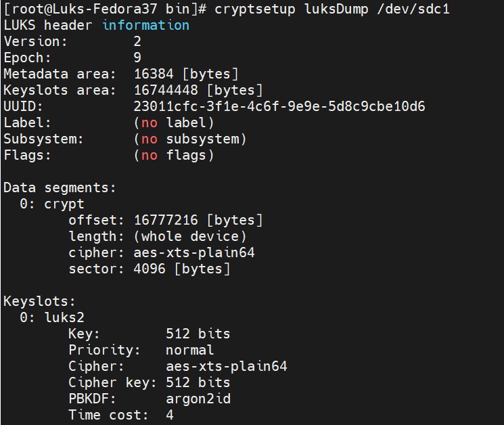Click the cryptsetup luksDump command text

pyautogui.click(x=291, y=9)
